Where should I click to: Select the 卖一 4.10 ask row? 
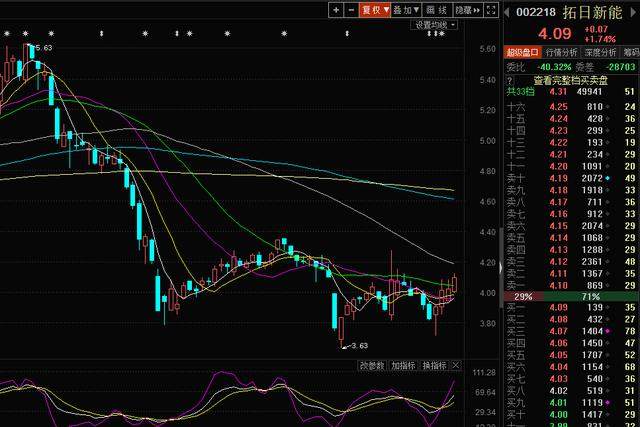[x=571, y=285]
